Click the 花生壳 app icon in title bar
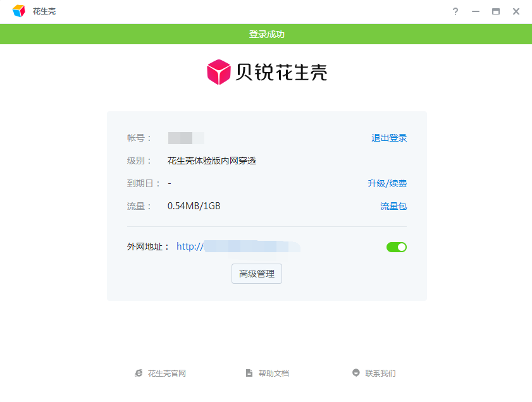The image size is (532, 402). point(18,11)
